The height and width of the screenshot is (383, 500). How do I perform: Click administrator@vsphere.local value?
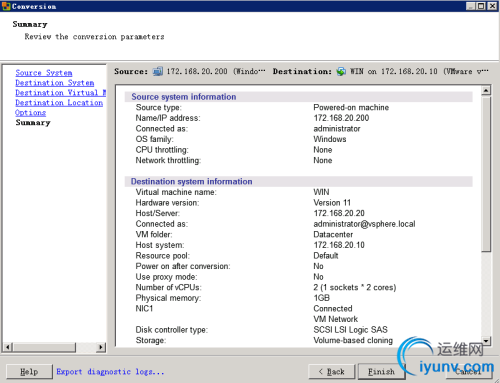click(x=364, y=224)
